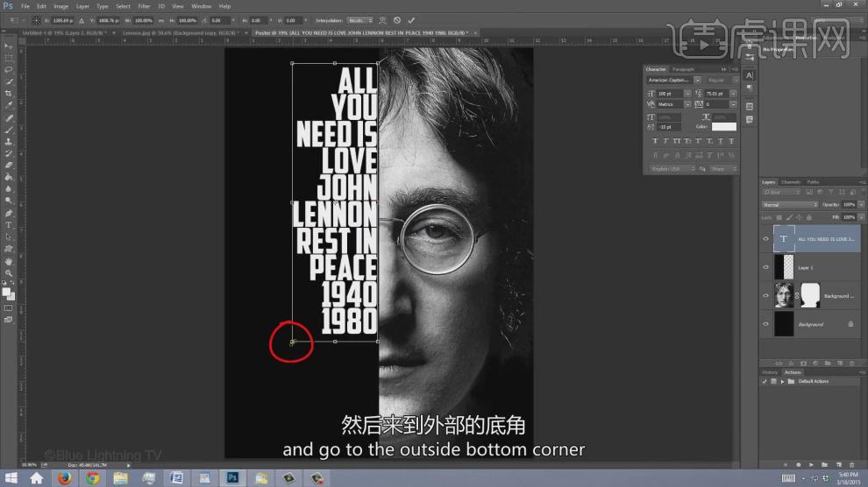The height and width of the screenshot is (487, 868).
Task: Click the Faux Bold T button
Action: click(x=656, y=141)
